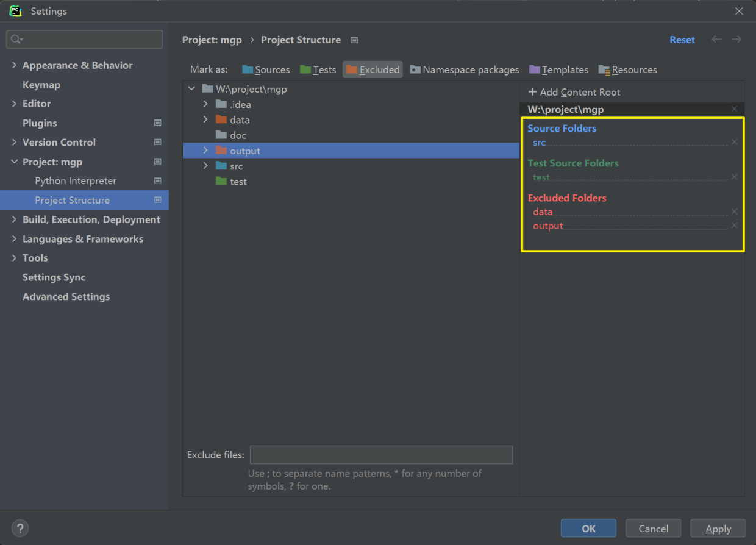Open the Project: mgp breadcrumb
The height and width of the screenshot is (545, 756).
point(212,39)
